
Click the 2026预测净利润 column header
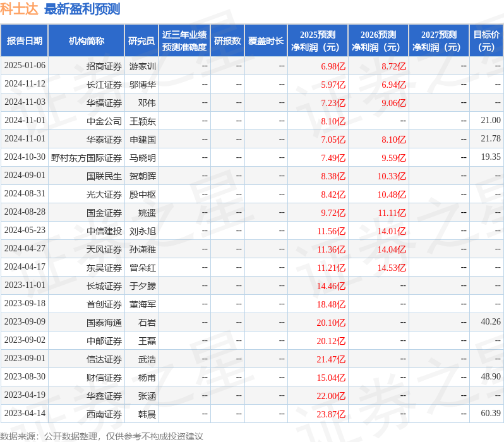378,41
